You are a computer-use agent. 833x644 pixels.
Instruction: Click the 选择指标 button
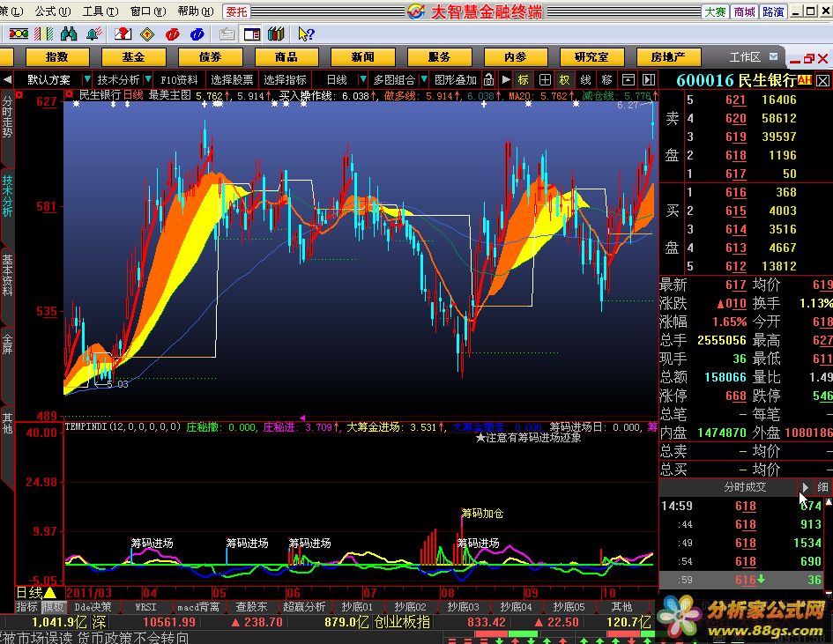click(x=286, y=79)
